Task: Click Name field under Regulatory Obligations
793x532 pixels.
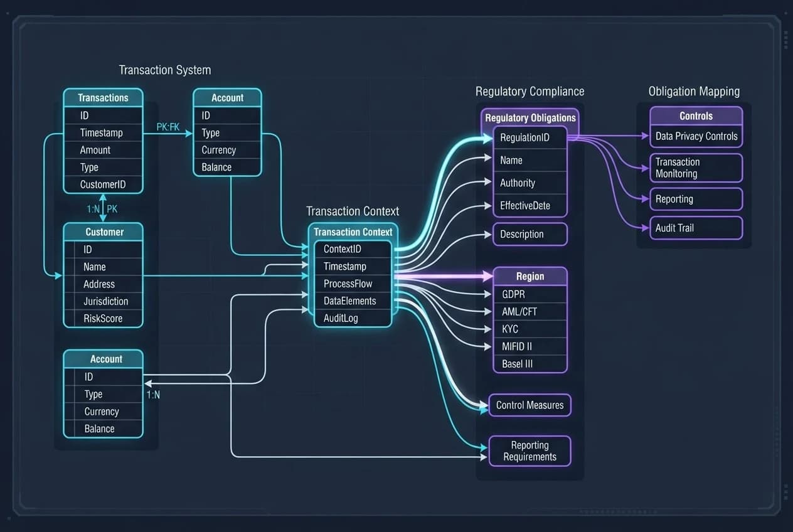Action: coord(530,161)
